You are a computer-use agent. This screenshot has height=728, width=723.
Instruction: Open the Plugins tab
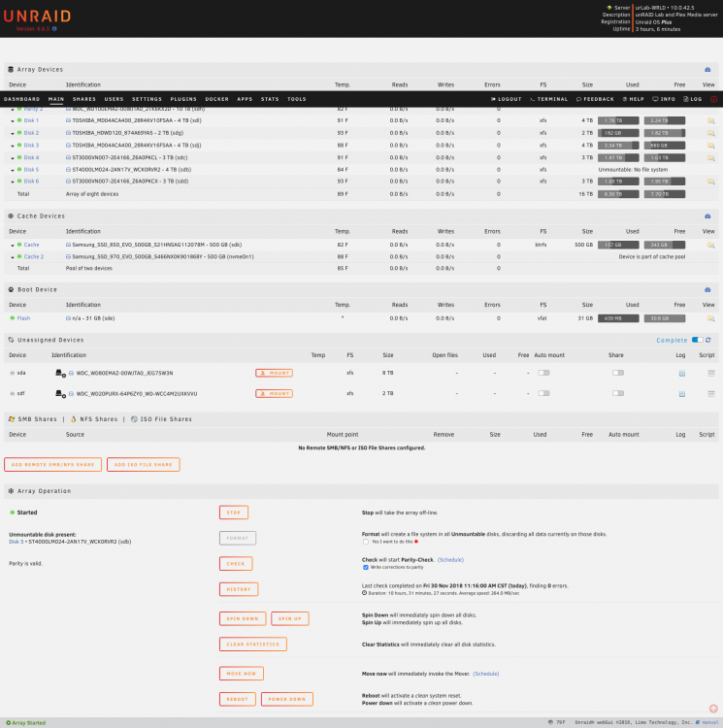tap(183, 99)
